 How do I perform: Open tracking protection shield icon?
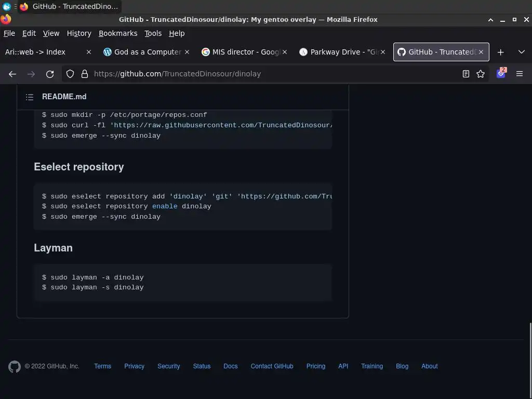coord(70,74)
